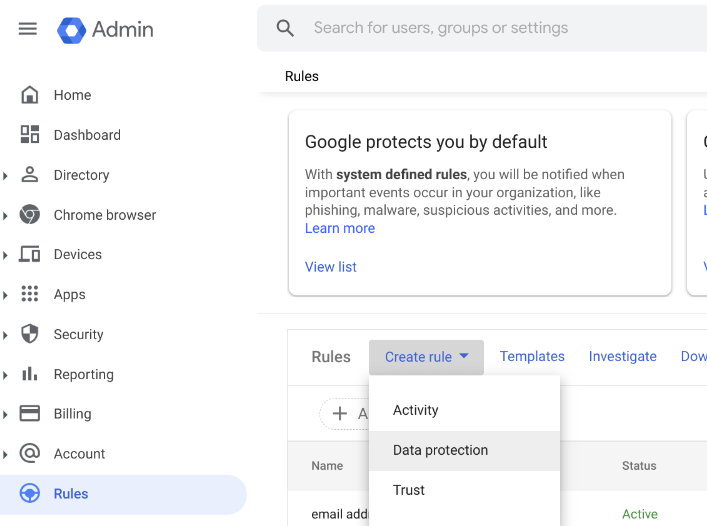Image resolution: width=707 pixels, height=526 pixels.
Task: Click the Account at-sign icon
Action: coord(30,453)
